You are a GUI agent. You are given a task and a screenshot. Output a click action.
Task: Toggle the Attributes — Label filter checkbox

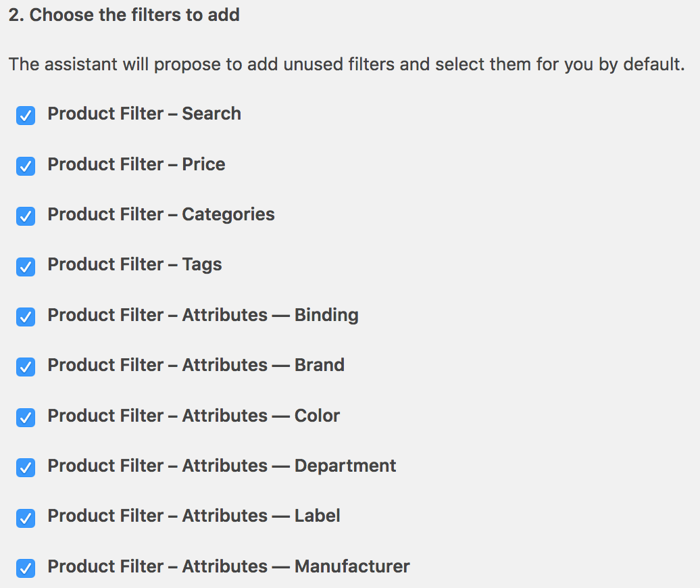(x=26, y=518)
